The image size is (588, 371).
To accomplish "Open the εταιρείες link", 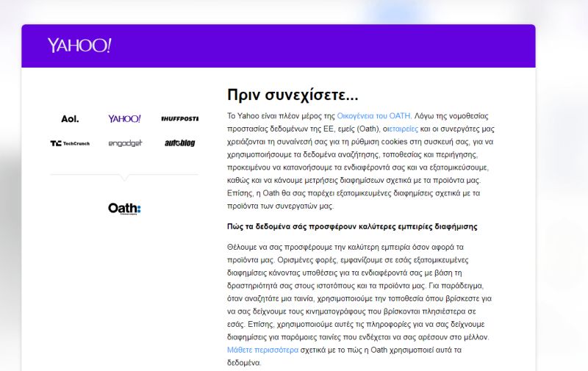I will [x=403, y=129].
